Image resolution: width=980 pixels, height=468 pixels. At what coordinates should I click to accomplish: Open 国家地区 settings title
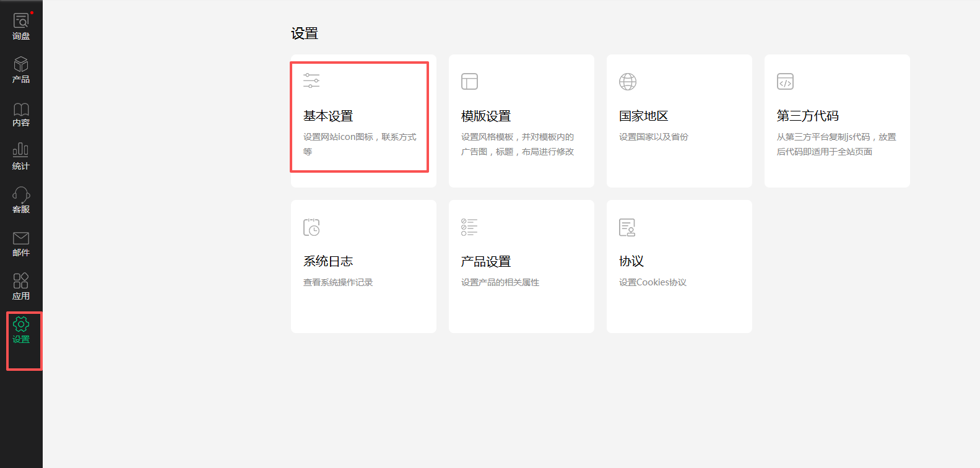click(x=644, y=116)
